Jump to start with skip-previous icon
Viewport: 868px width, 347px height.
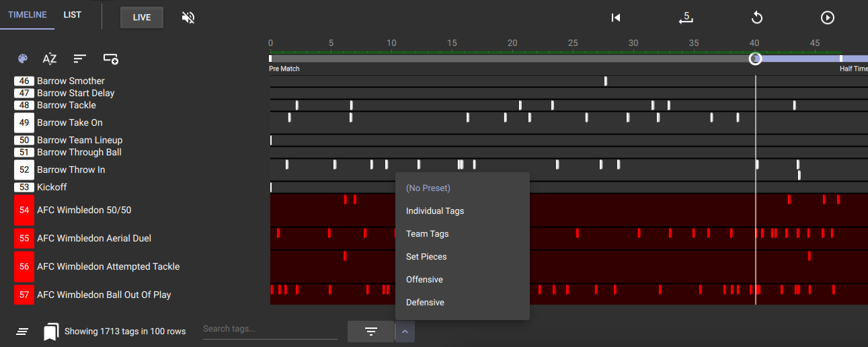[616, 17]
